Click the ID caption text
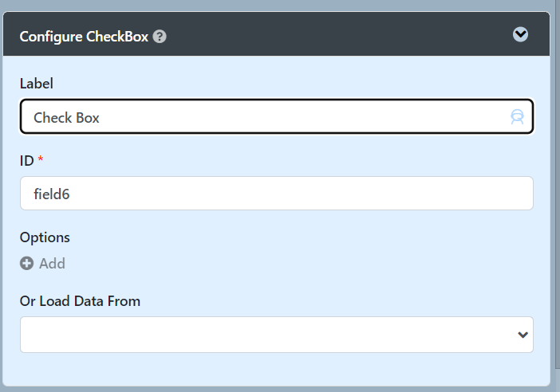 (x=27, y=161)
